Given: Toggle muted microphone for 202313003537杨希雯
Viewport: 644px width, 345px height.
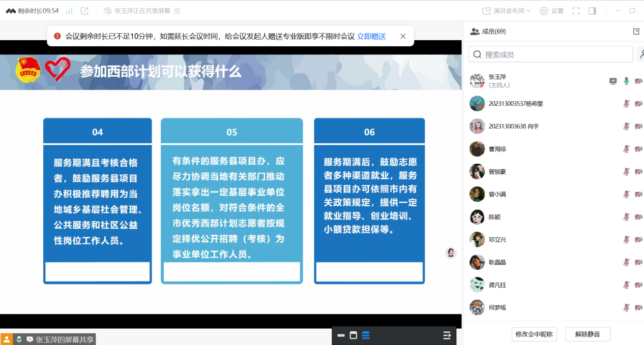Looking at the screenshot, I should (626, 104).
